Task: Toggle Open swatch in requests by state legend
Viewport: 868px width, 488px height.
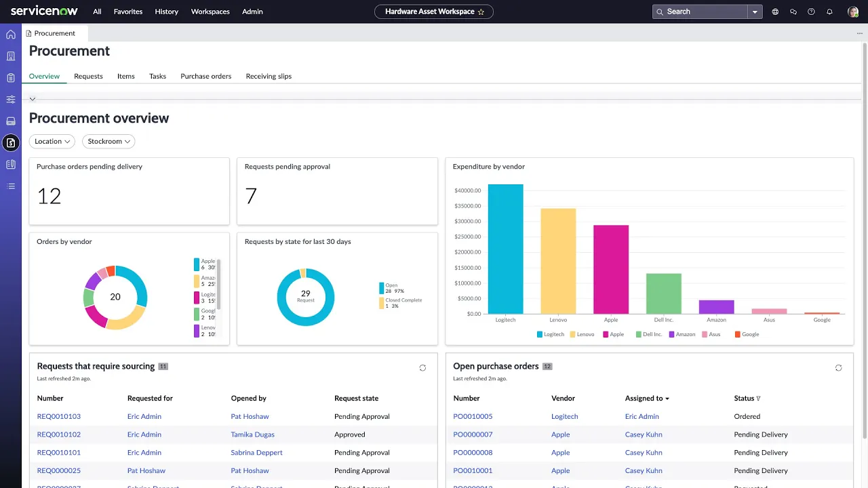Action: 382,288
